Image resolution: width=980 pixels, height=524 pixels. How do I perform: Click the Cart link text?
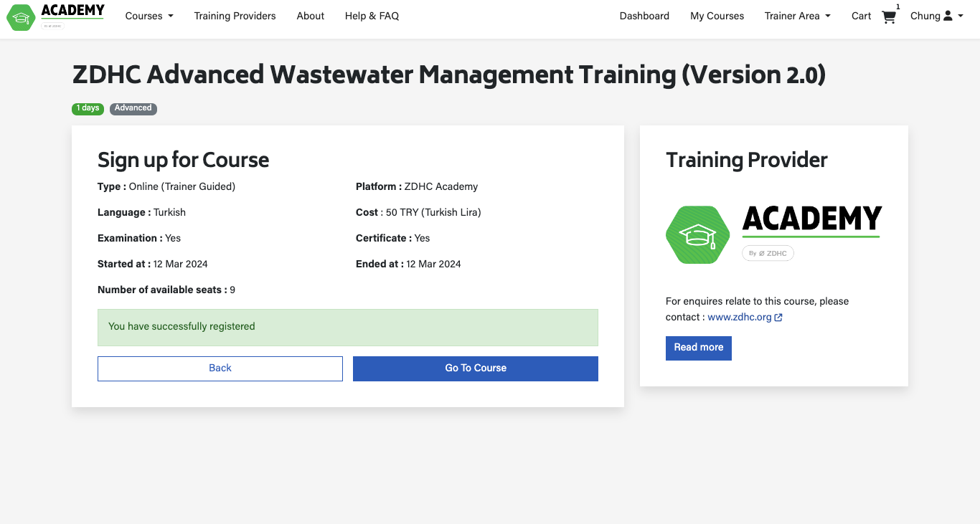point(861,16)
